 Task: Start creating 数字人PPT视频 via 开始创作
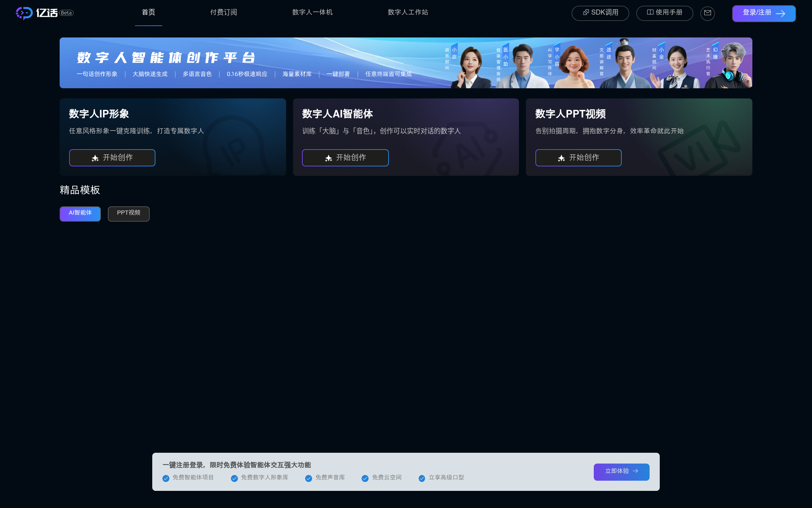click(578, 157)
